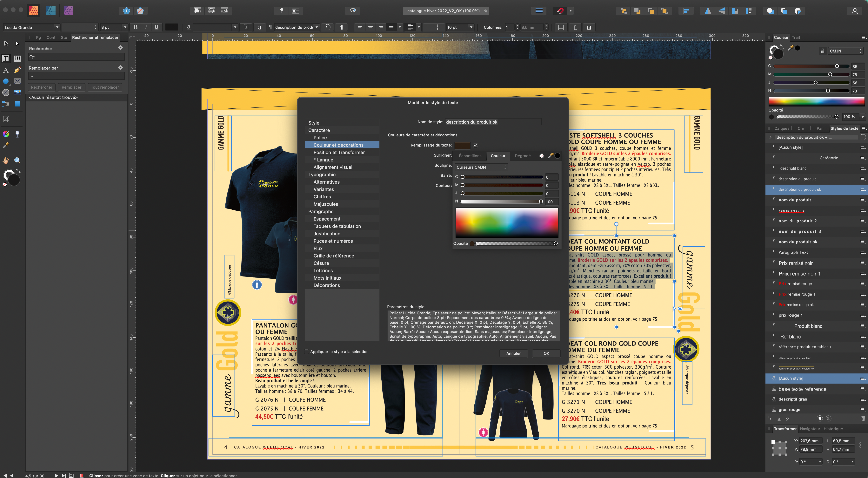The height and width of the screenshot is (478, 868).
Task: Open the 10 pt leading dropdown
Action: (x=471, y=27)
